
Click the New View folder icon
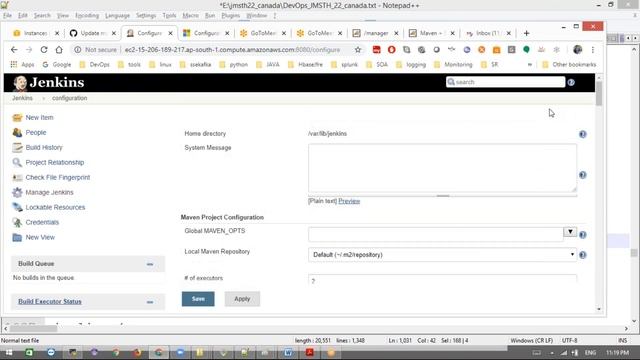pyautogui.click(x=17, y=238)
